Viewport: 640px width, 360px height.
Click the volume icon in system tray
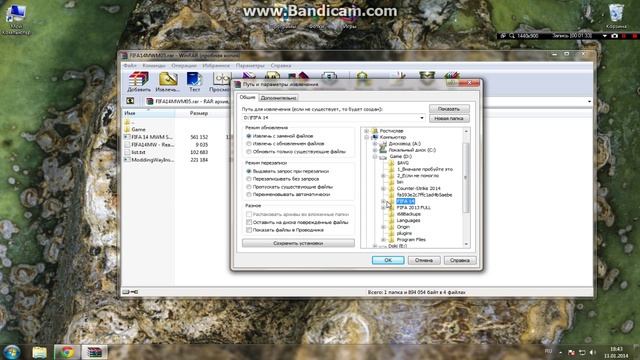(x=592, y=352)
